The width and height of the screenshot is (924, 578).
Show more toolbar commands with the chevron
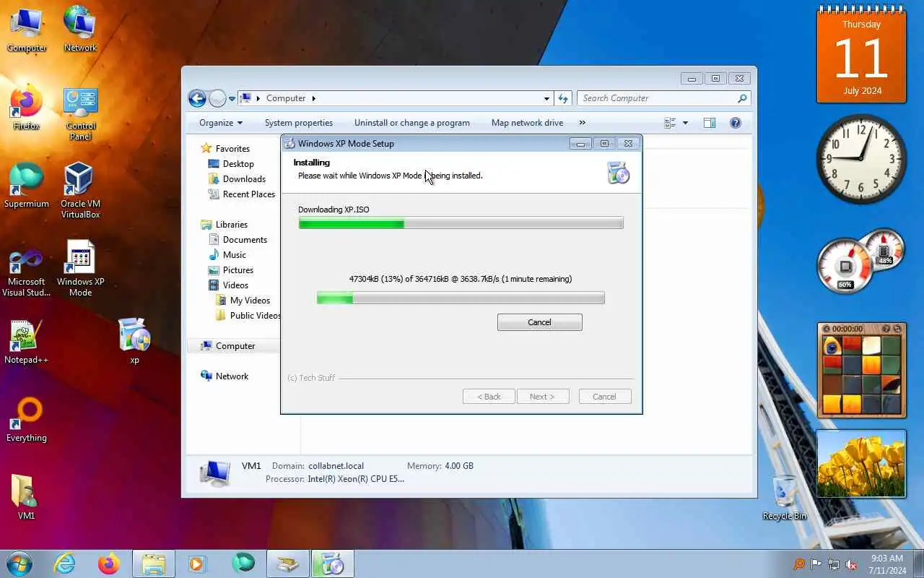(x=583, y=123)
